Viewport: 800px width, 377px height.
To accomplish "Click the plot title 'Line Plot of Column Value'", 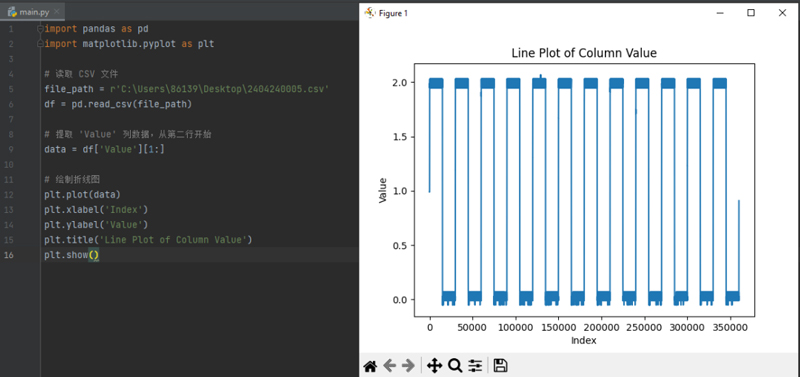I will click(x=584, y=53).
